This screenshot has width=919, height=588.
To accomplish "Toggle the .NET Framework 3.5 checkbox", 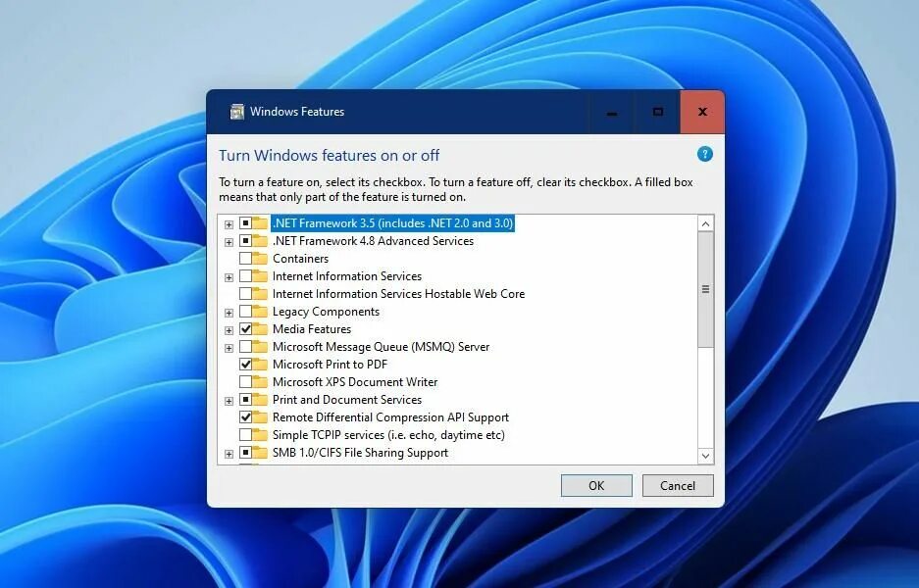I will 245,223.
